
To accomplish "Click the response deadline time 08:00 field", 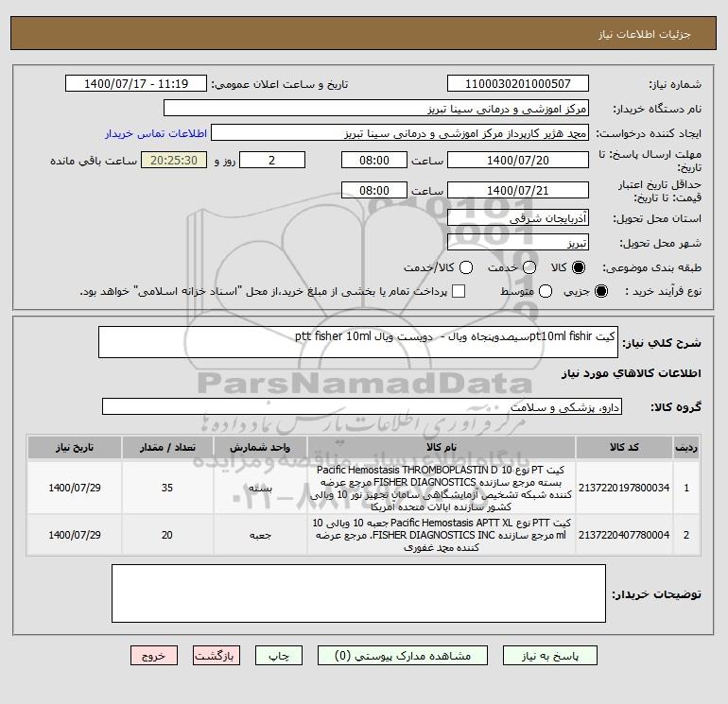I will 374,160.
